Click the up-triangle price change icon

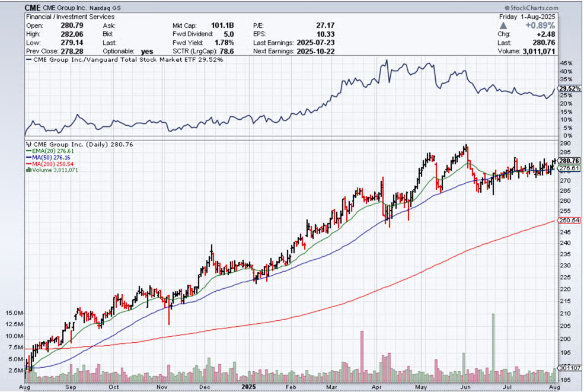click(503, 26)
